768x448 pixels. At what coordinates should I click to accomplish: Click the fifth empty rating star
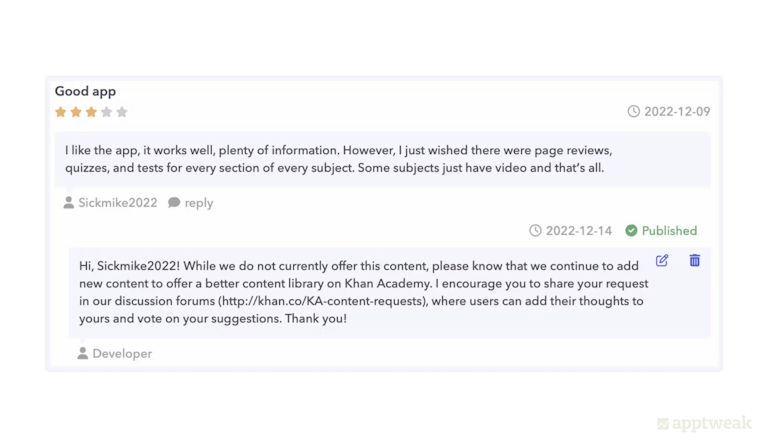tap(122, 112)
